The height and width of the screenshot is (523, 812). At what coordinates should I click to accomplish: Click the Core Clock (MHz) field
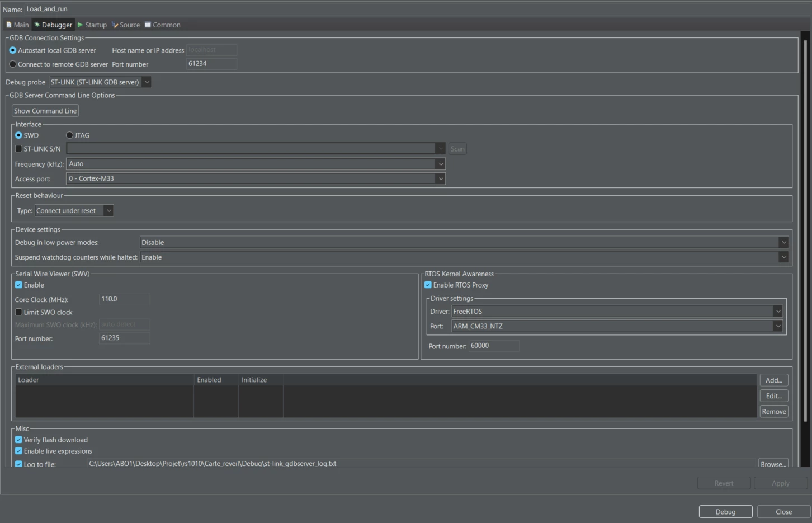coord(124,299)
